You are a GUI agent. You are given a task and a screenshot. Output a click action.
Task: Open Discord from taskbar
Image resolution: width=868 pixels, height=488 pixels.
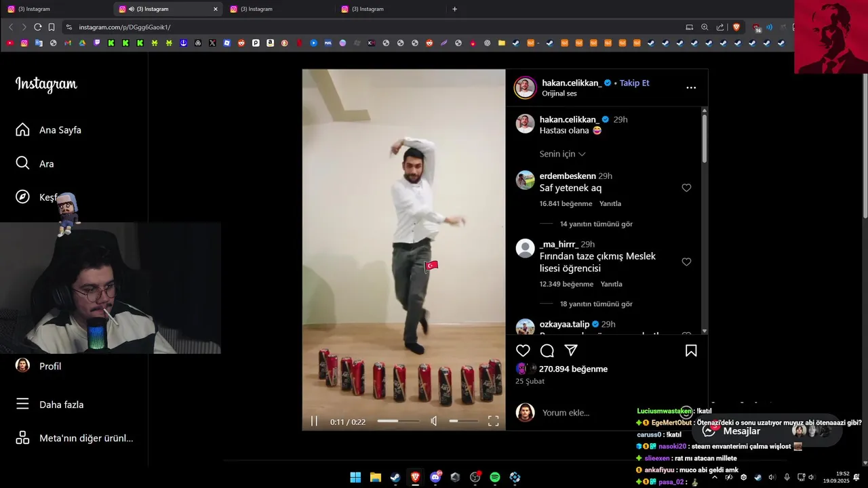tap(435, 477)
